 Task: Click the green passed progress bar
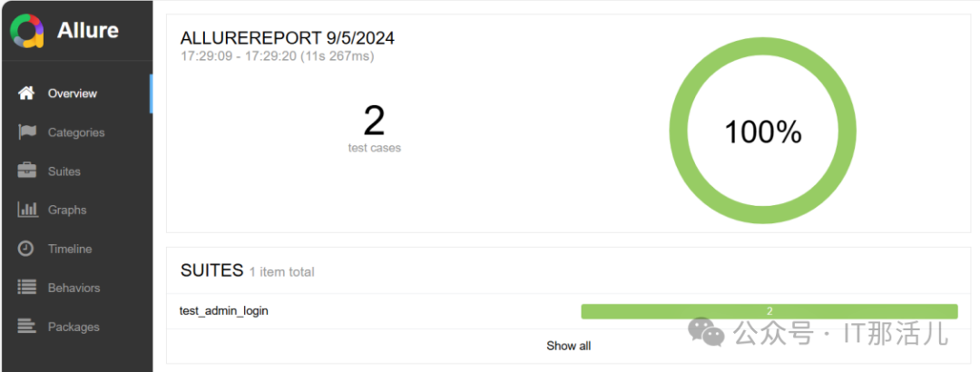pos(769,311)
